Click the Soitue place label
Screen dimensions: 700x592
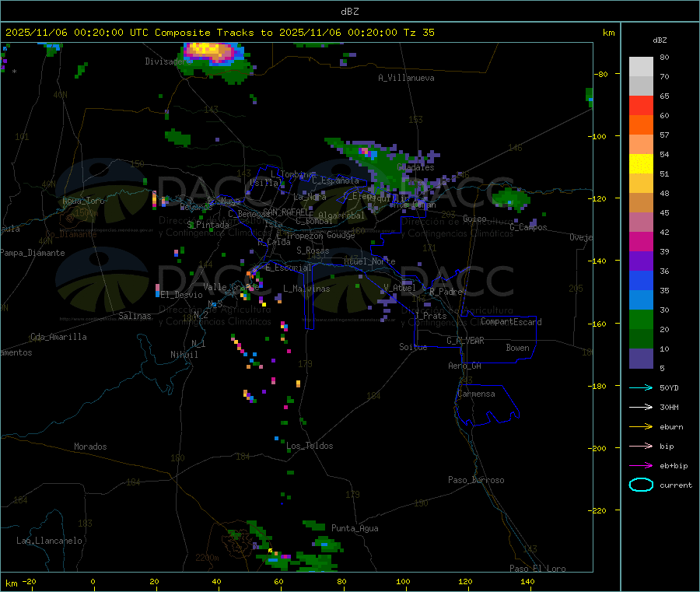point(413,347)
